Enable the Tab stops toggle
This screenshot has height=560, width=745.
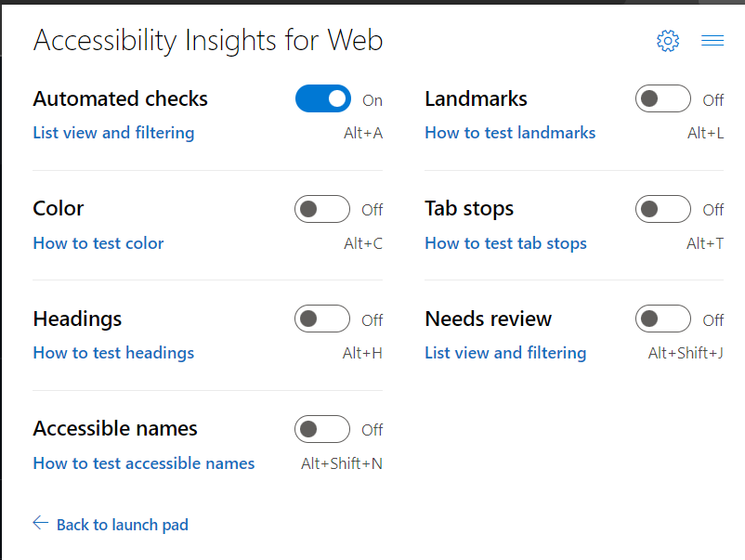662,209
